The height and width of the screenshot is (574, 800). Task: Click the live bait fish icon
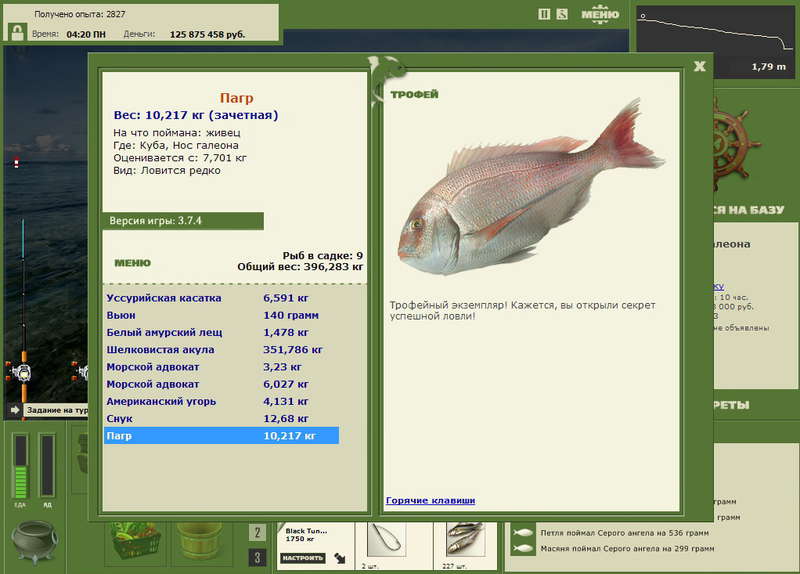(465, 540)
